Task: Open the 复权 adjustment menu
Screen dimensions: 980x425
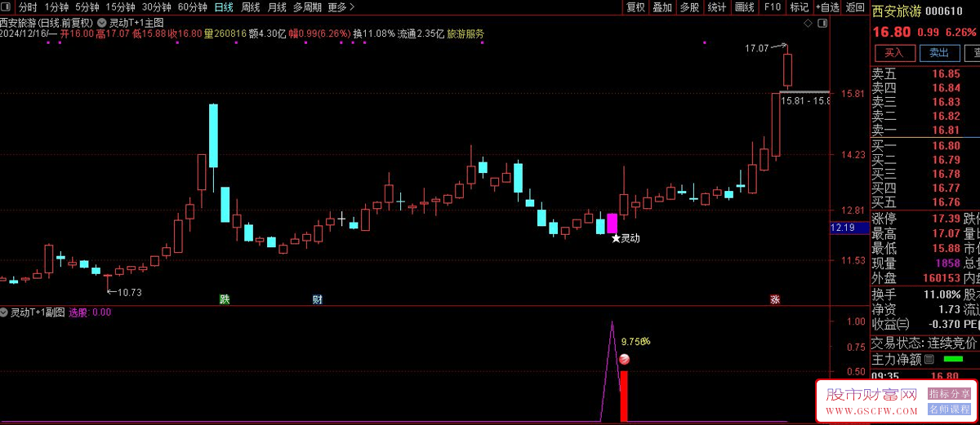Action: coord(635,7)
